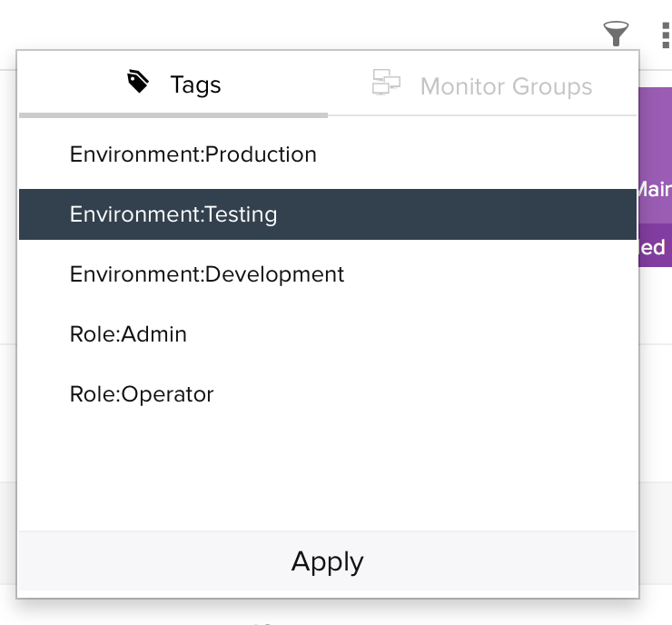This screenshot has width=672, height=625.
Task: Click the cut-off number below the popup
Action: 263,621
